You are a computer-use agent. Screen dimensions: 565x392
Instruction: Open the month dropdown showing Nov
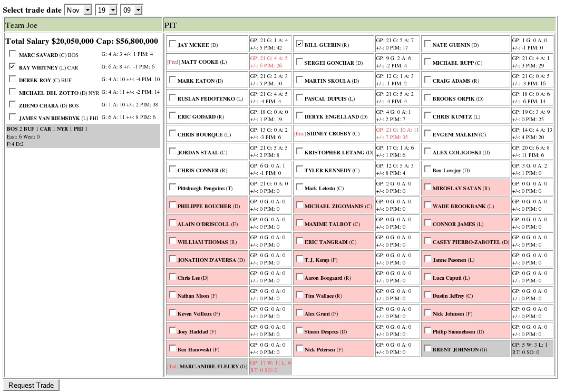78,10
